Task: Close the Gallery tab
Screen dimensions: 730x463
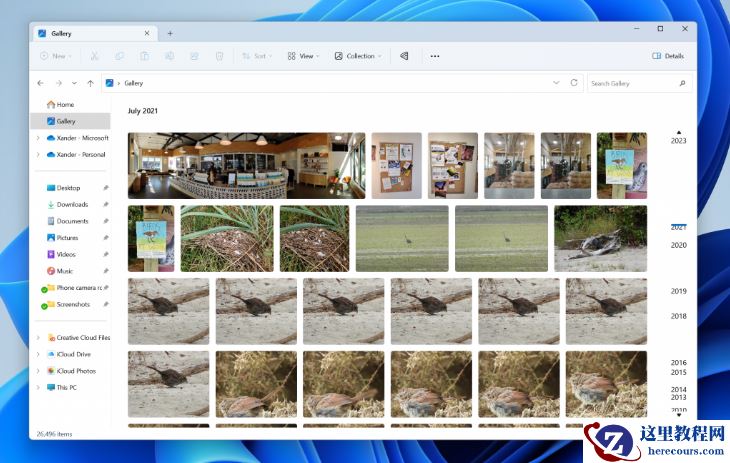Action: coord(147,34)
